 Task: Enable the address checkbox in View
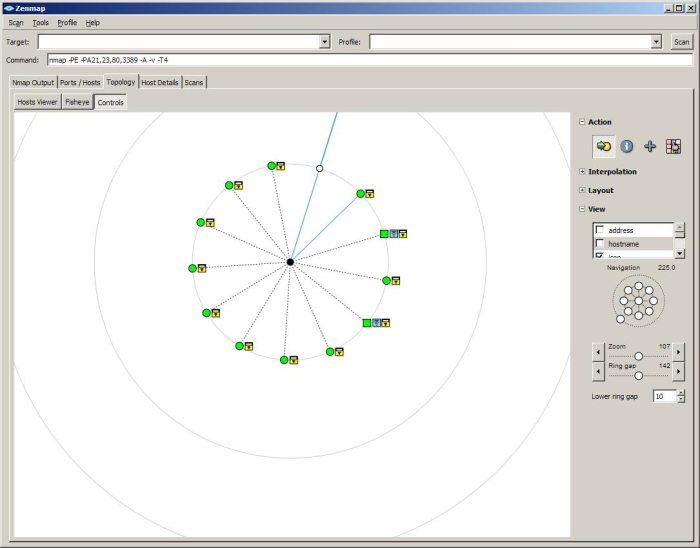(600, 230)
